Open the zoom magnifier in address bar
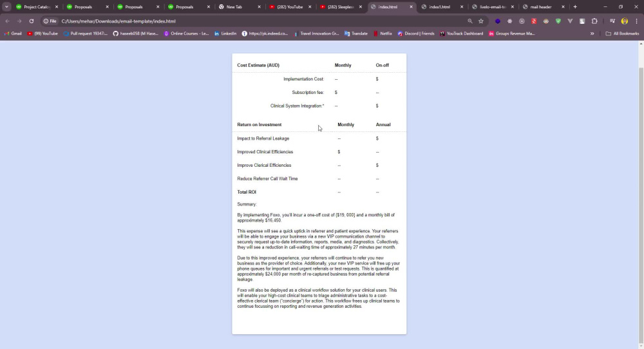The width and height of the screenshot is (644, 349). click(x=470, y=21)
